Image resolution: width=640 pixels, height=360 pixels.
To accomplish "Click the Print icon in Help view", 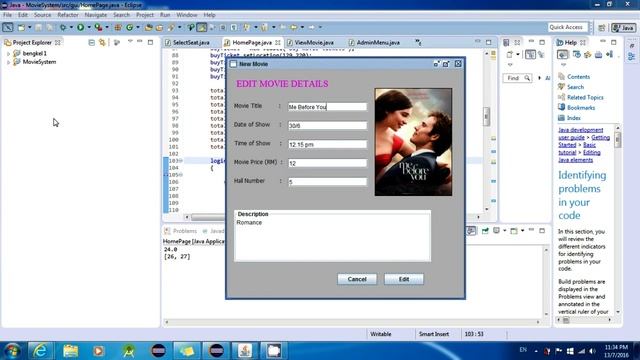I will click(x=598, y=55).
